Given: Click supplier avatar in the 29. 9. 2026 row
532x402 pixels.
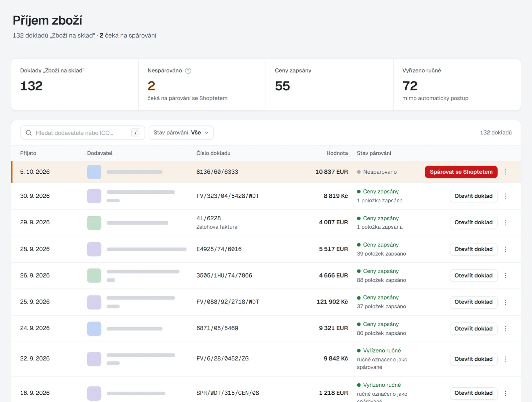Looking at the screenshot, I should [94, 223].
